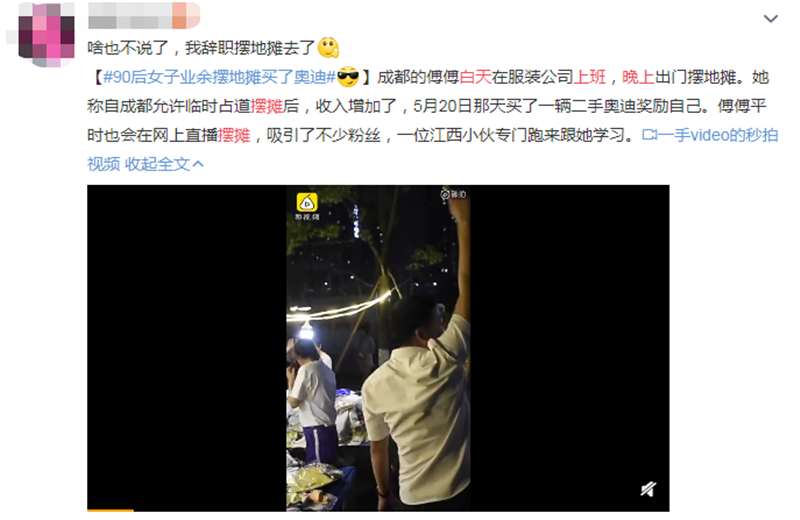Screen dimensions: 800x520
Task: Click red 摆摊 after 临时占道
Action: 266,106
